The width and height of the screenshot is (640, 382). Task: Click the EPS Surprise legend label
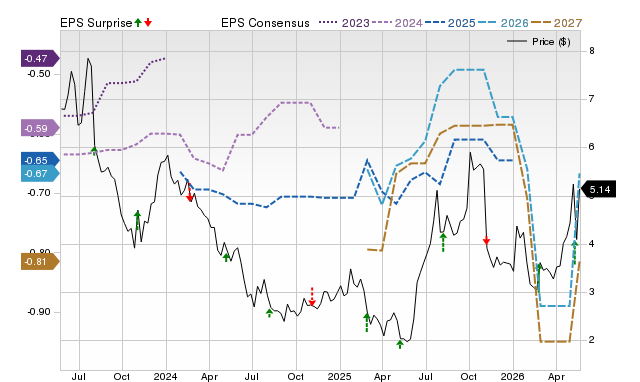pos(96,23)
